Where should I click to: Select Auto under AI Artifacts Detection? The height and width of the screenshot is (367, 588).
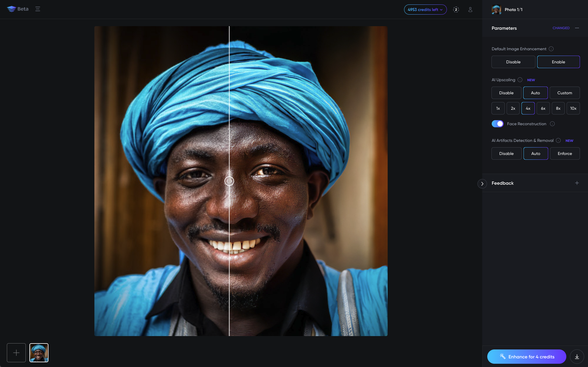click(x=535, y=153)
